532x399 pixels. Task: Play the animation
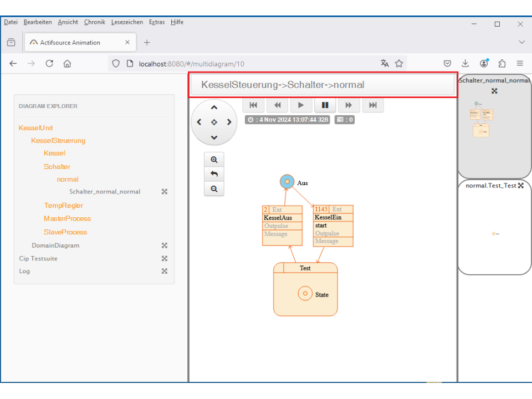pos(301,105)
